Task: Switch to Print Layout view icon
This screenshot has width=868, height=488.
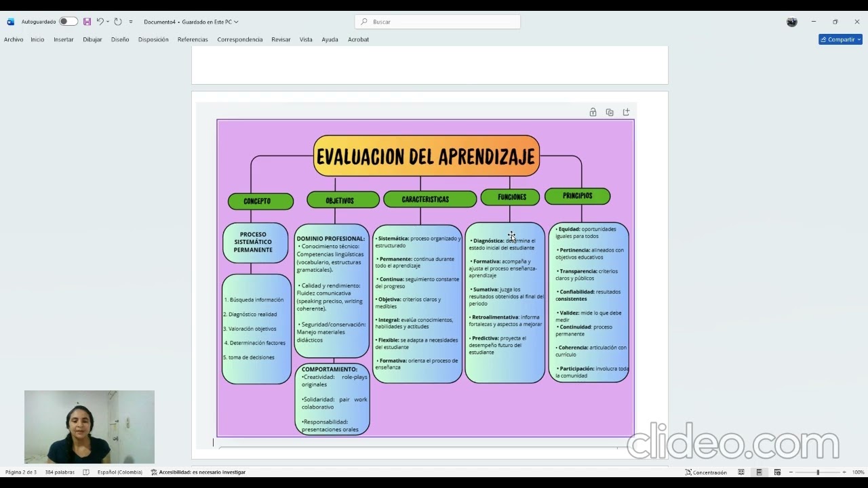Action: (759, 472)
